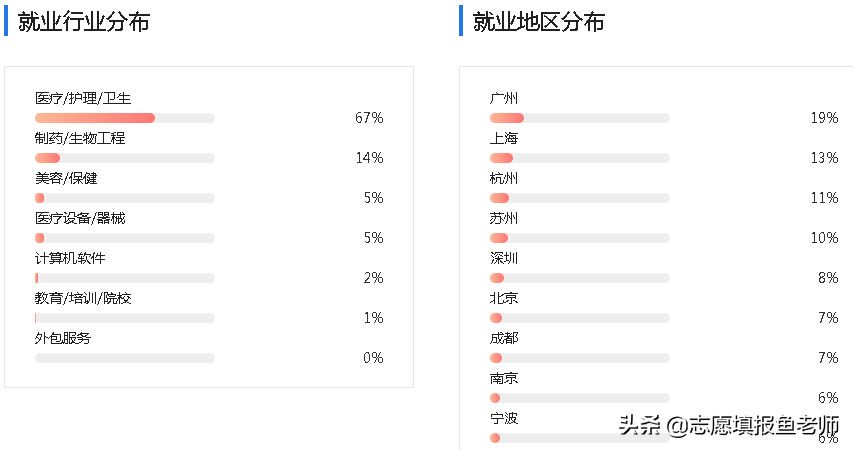The image size is (853, 450).
Task: Click the 制药/生物工程 progress bar
Action: (x=124, y=158)
